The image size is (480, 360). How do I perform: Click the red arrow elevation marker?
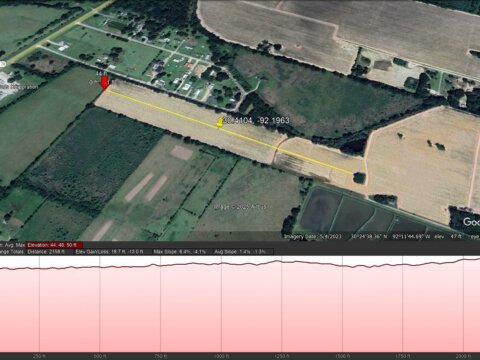105,82
